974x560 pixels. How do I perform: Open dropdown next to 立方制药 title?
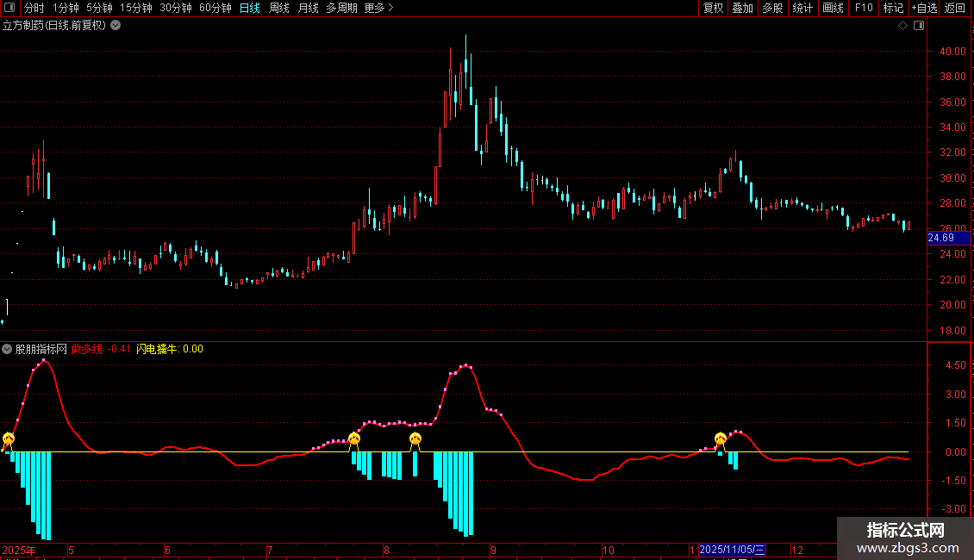pyautogui.click(x=116, y=26)
